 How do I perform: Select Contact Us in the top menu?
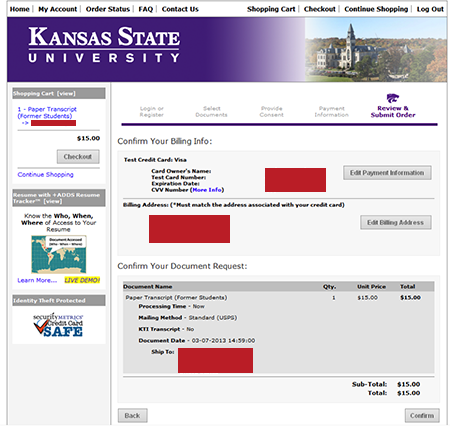click(x=180, y=9)
